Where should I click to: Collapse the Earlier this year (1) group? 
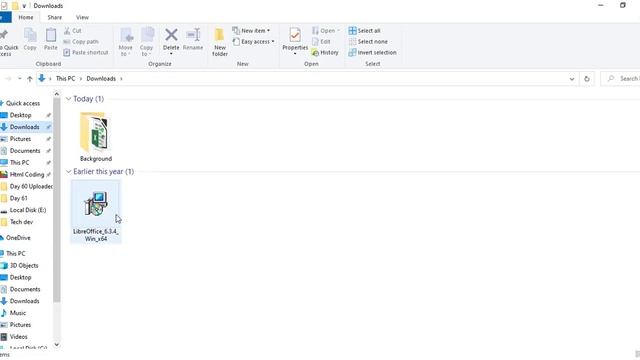pos(69,172)
